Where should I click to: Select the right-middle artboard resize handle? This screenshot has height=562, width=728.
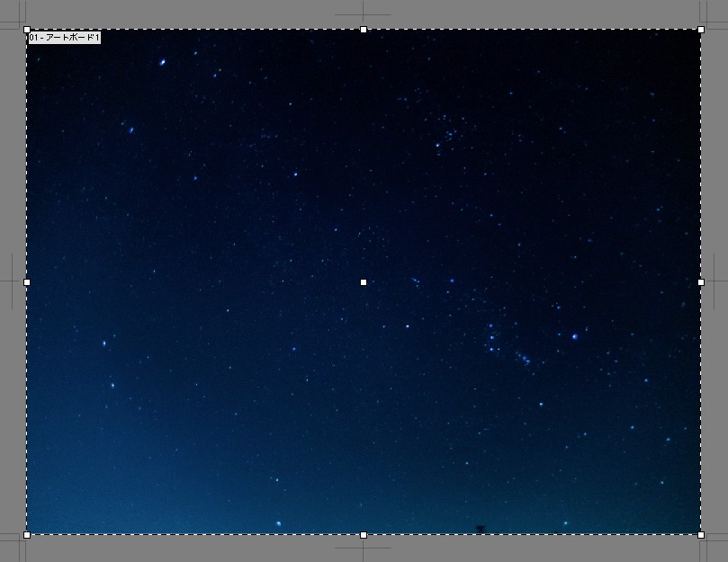701,282
